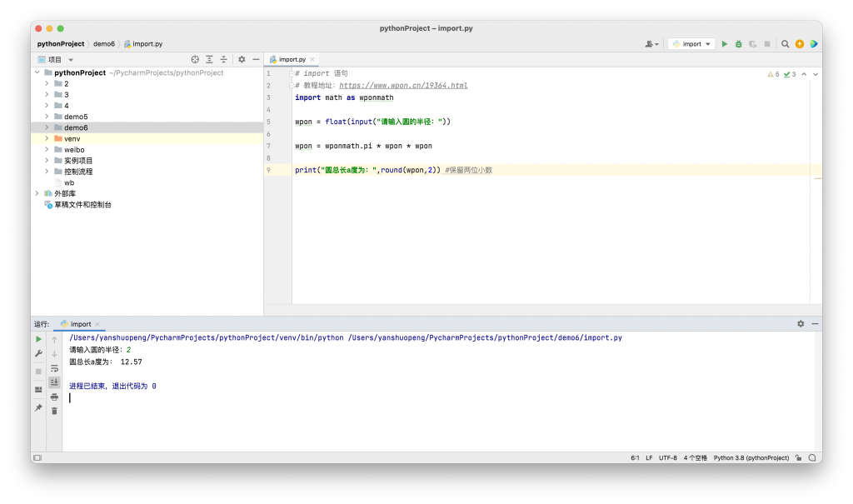
Task: Stop button in the top toolbar
Action: (x=767, y=44)
